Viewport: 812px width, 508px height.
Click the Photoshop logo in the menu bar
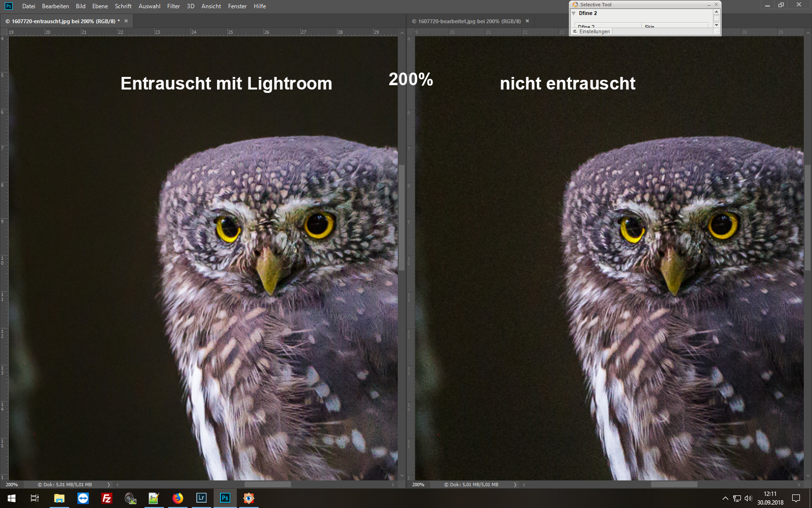point(8,6)
